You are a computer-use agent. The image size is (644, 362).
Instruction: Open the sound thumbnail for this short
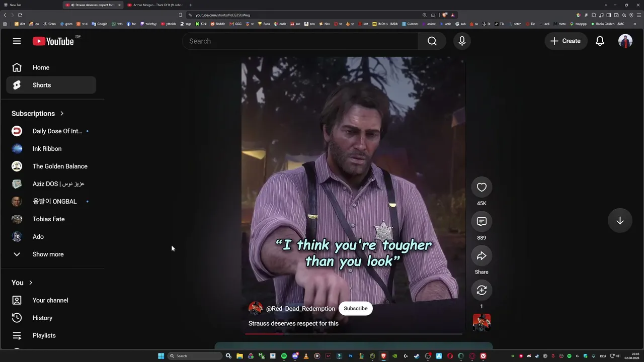coord(481,323)
